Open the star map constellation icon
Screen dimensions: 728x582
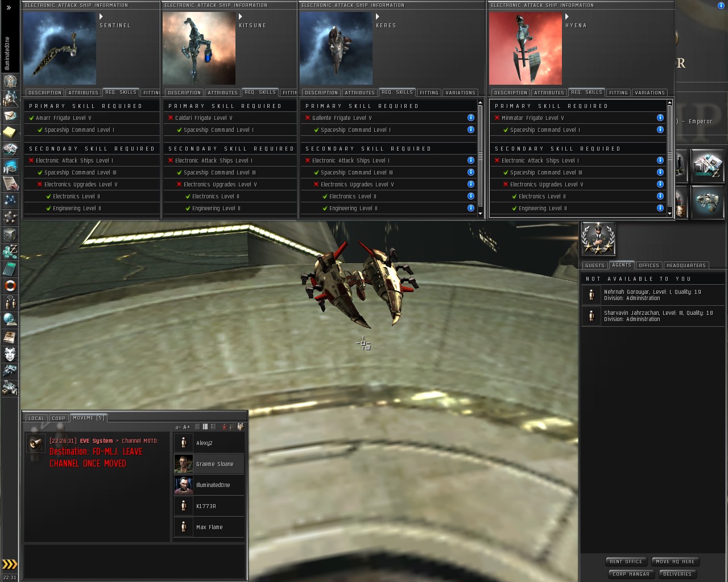pyautogui.click(x=10, y=200)
